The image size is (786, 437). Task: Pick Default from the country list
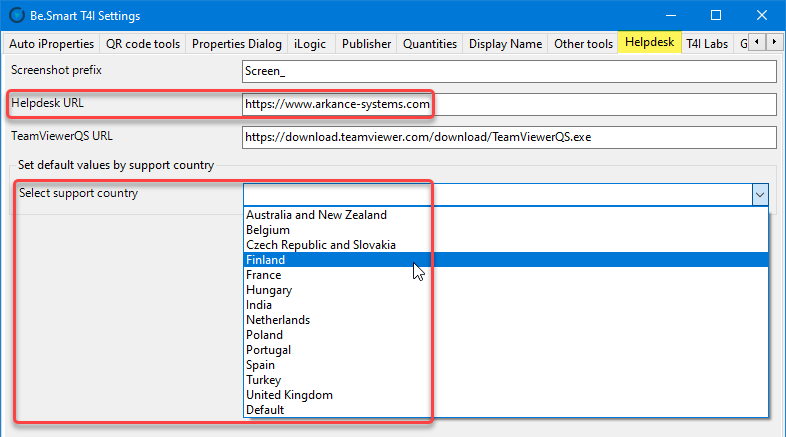click(x=265, y=410)
